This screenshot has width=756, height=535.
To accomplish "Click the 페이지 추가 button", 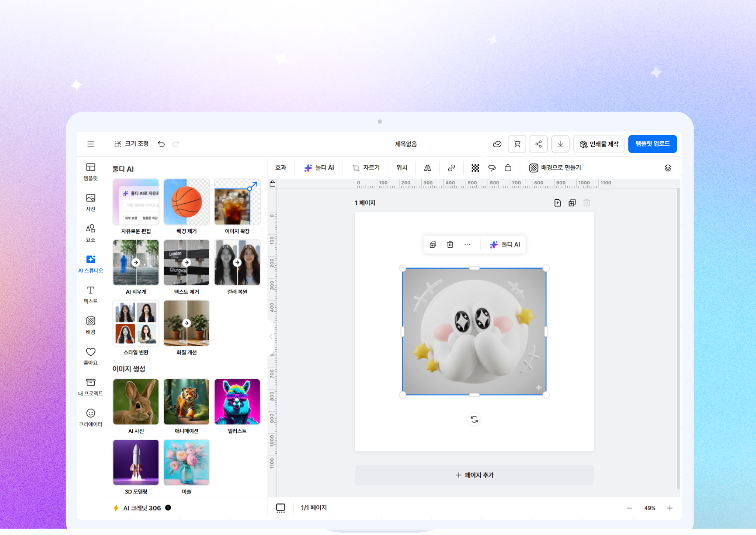I will [474, 475].
